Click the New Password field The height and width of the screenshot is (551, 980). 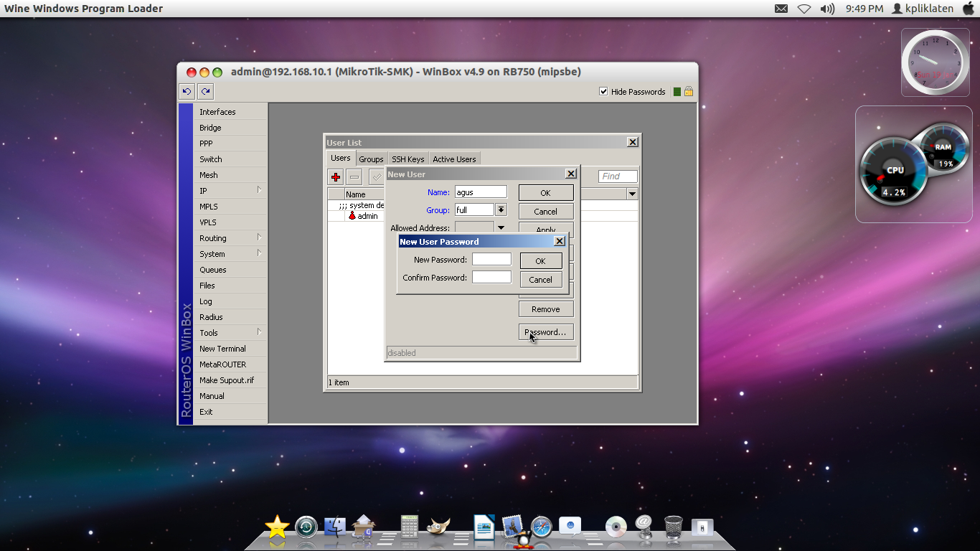tap(491, 259)
